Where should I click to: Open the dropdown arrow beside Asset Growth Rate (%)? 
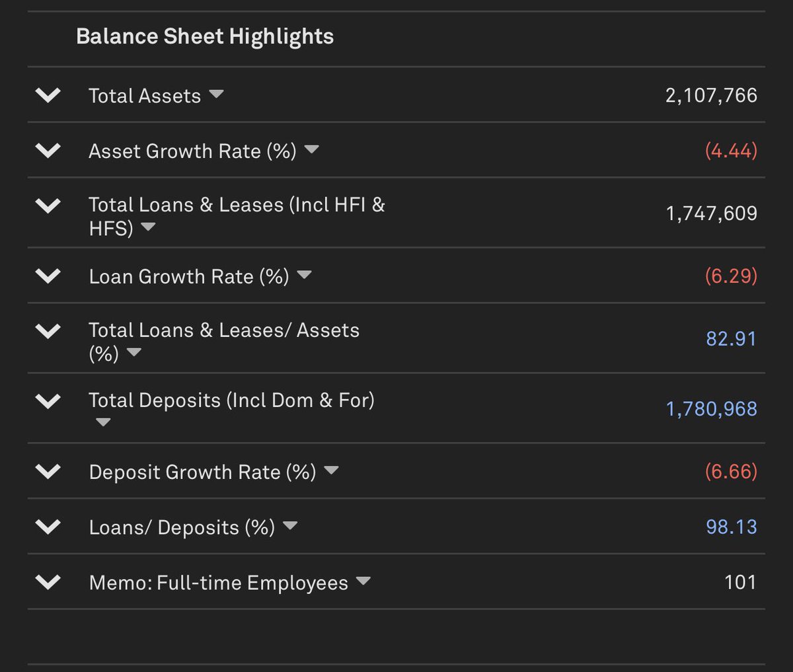point(311,149)
